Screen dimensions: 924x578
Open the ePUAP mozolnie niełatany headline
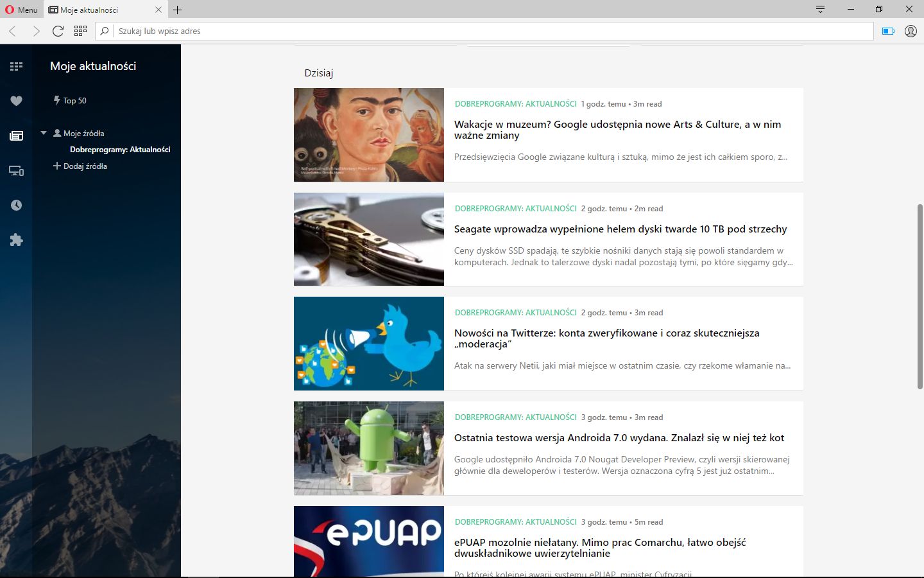coord(600,548)
